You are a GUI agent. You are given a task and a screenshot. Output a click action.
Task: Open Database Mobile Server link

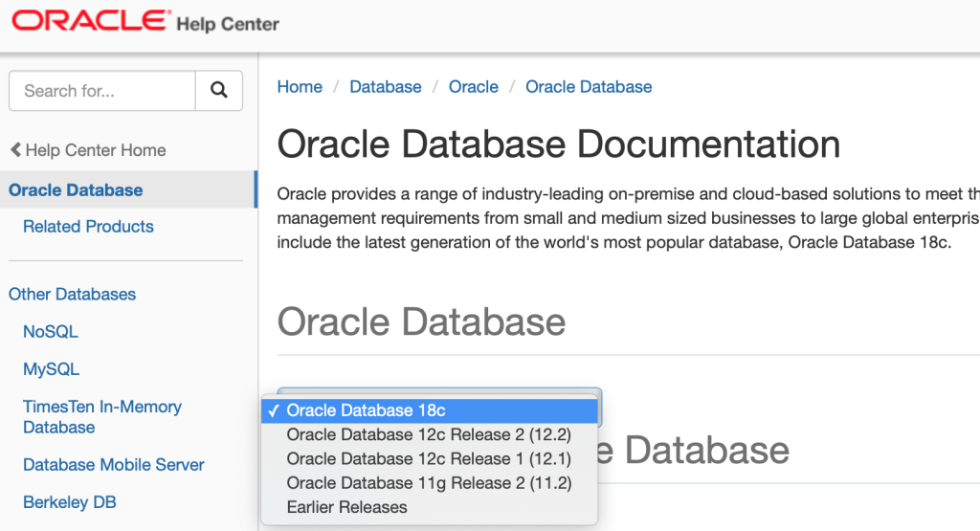114,465
